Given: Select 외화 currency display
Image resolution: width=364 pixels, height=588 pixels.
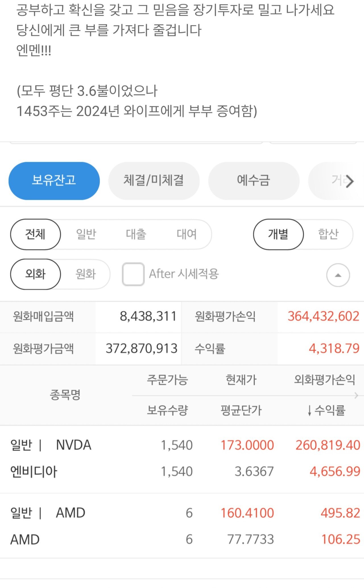Looking at the screenshot, I should [36, 274].
